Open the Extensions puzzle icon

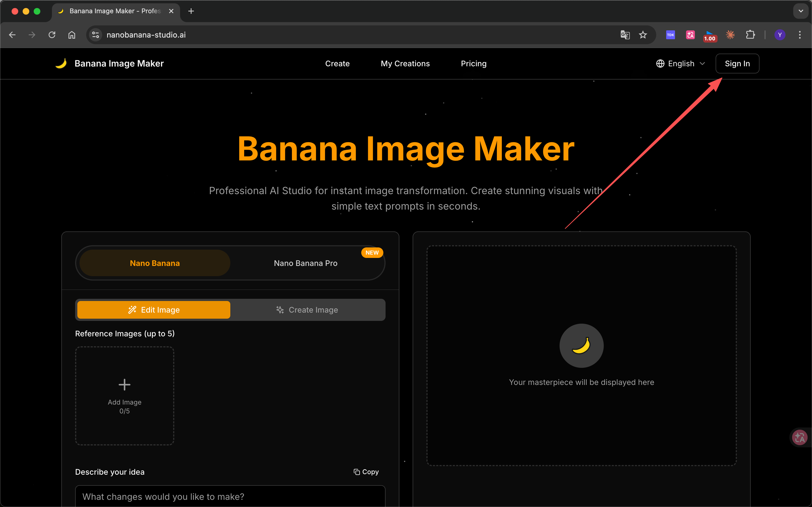click(750, 35)
